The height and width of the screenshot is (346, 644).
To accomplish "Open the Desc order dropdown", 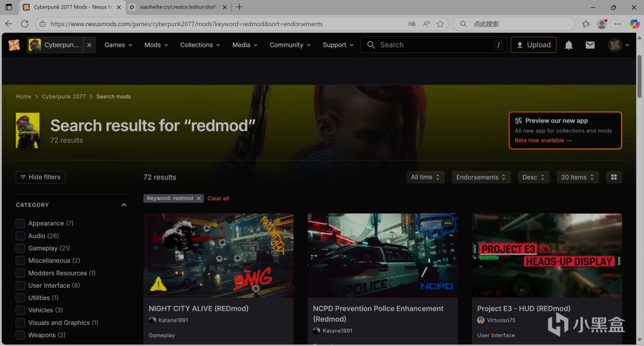I will pyautogui.click(x=533, y=177).
